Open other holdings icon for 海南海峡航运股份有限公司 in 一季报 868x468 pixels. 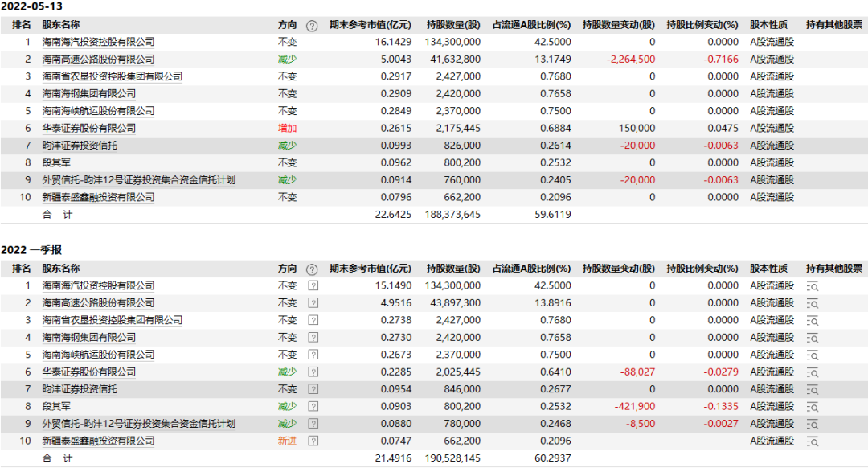point(812,355)
